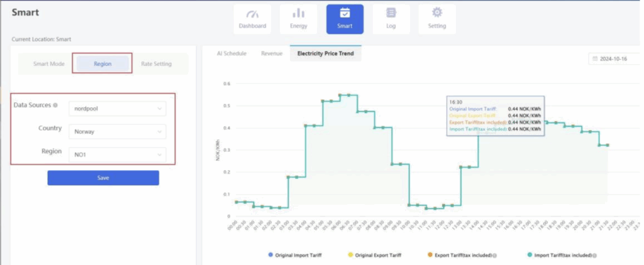
Task: Select the Smart calendar icon
Action: [345, 14]
